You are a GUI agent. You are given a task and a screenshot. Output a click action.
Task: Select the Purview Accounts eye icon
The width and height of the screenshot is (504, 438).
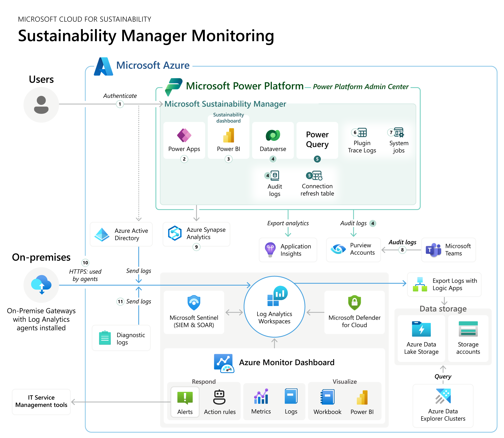pos(338,249)
